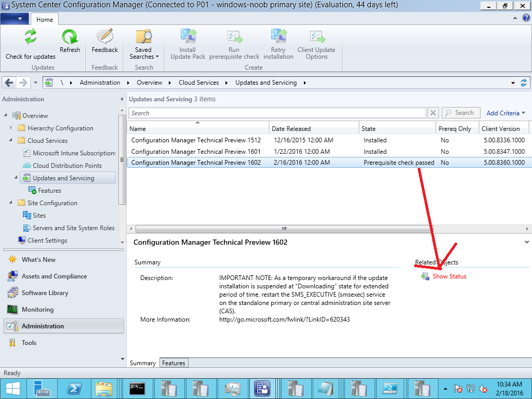Collapse the Site Configuration node
The image size is (532, 399).
[x=11, y=203]
